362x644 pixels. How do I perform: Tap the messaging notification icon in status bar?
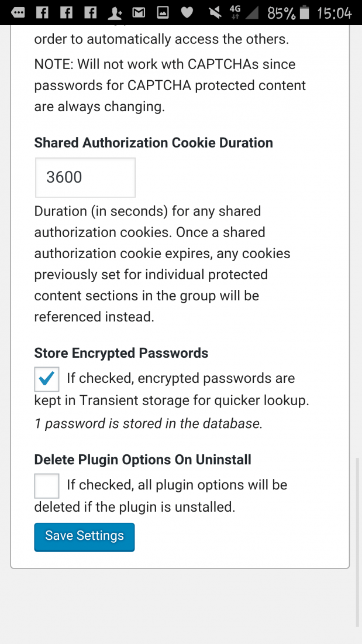click(18, 13)
